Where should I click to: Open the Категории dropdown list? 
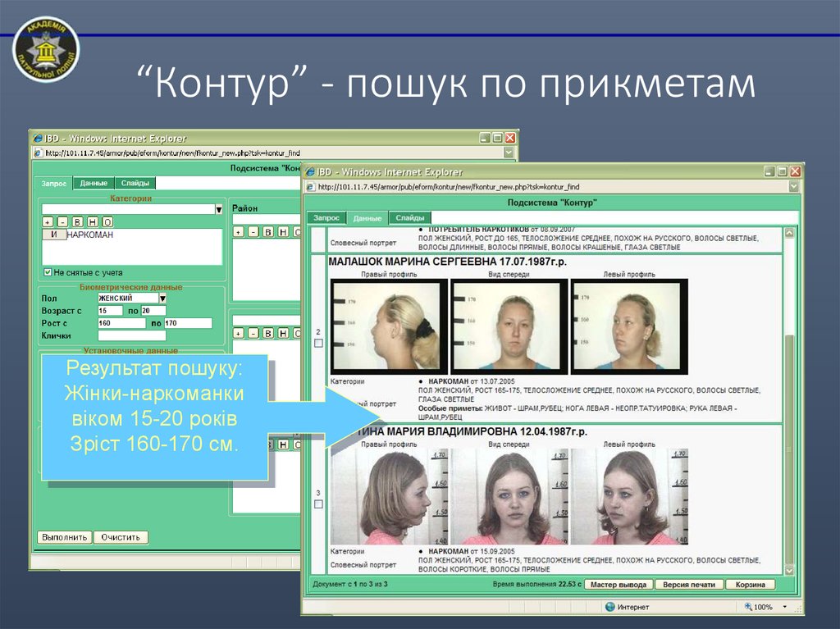218,209
